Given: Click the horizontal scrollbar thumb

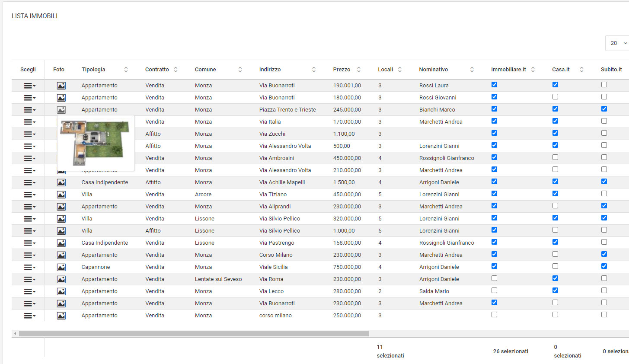Looking at the screenshot, I should click(194, 333).
